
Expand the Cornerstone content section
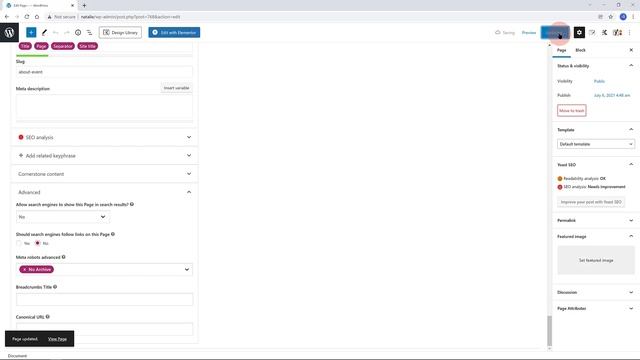pos(105,174)
